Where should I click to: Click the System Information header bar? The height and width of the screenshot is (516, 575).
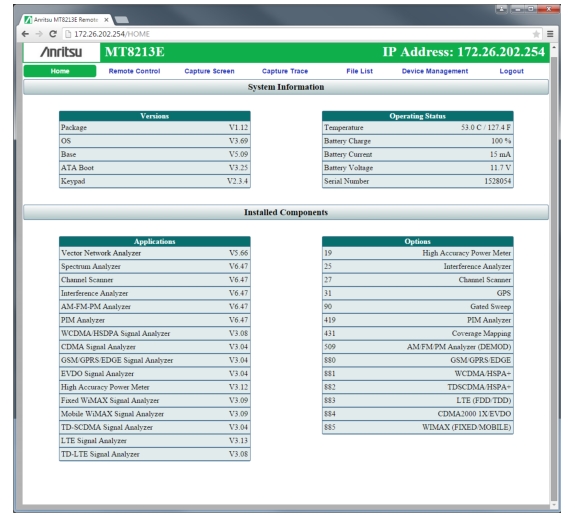[286, 87]
